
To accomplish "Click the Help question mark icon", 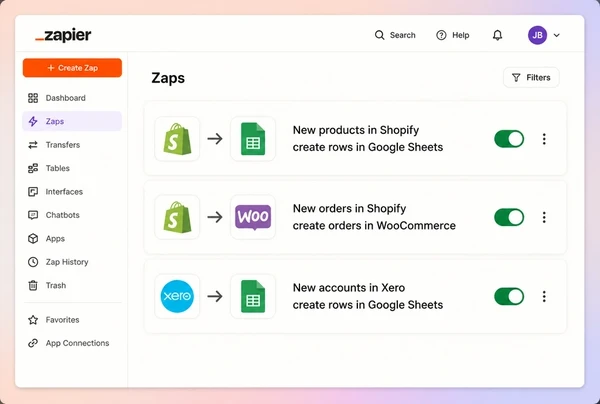I will 441,35.
